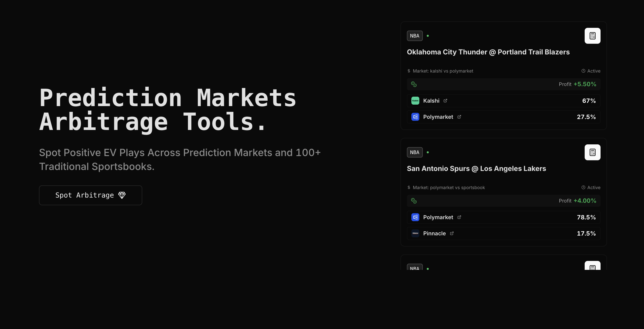This screenshot has height=329, width=644.
Task: Click the coins icon in the Spurs profit row
Action: (414, 200)
